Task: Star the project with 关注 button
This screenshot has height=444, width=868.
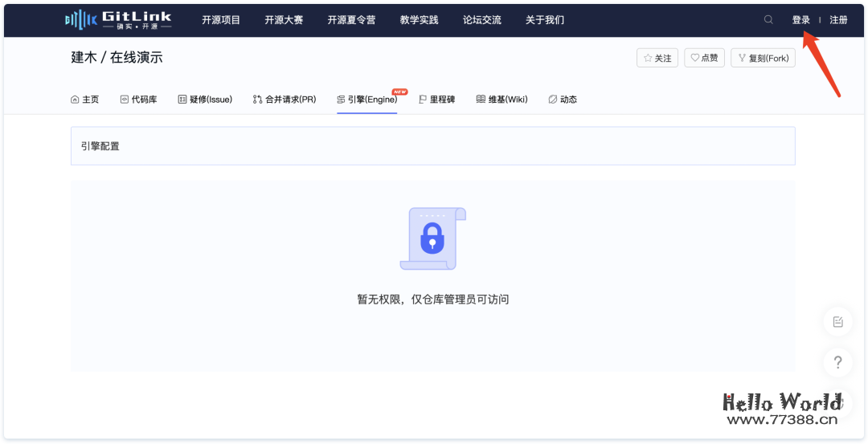Action: 657,58
